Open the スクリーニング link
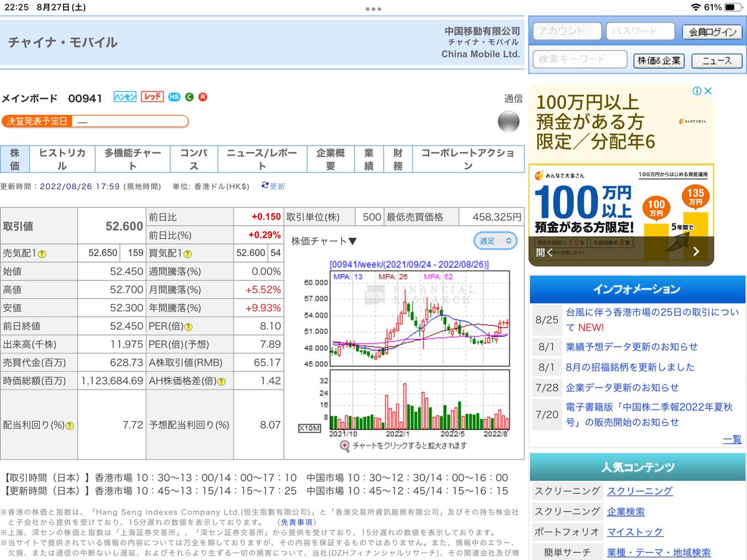Viewport: 747px width, 560px height. pos(640,491)
